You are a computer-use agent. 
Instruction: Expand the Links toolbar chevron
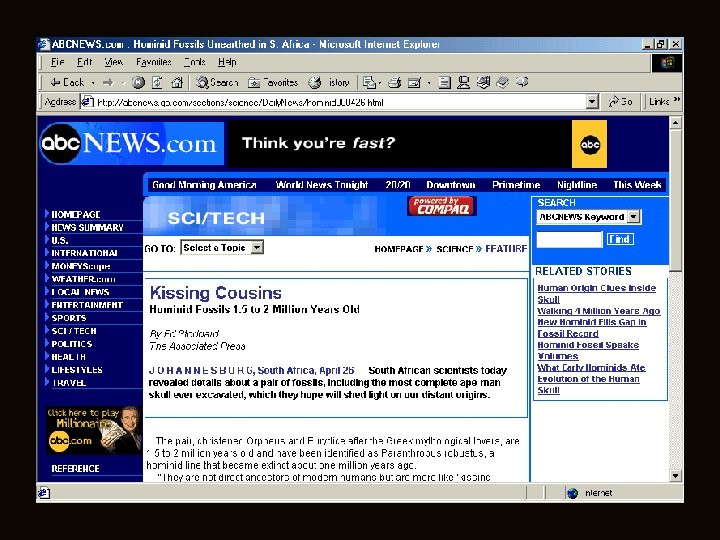coord(676,100)
